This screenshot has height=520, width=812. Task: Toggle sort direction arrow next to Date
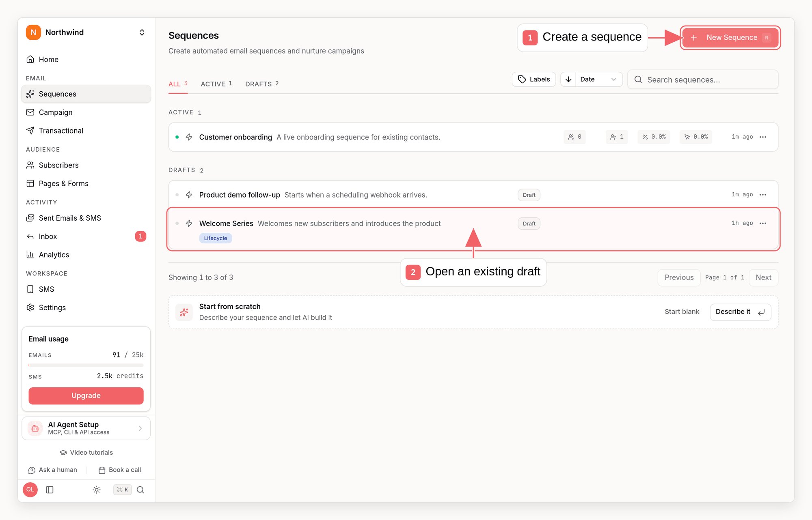click(568, 80)
